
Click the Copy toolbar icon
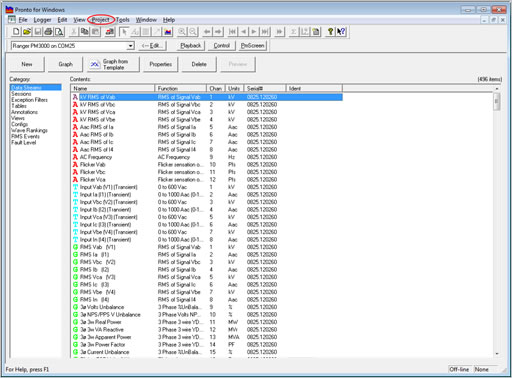click(85, 32)
